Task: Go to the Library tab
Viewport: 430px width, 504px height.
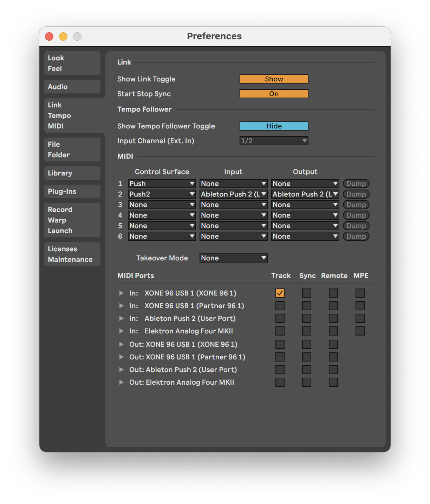Action: 72,173
